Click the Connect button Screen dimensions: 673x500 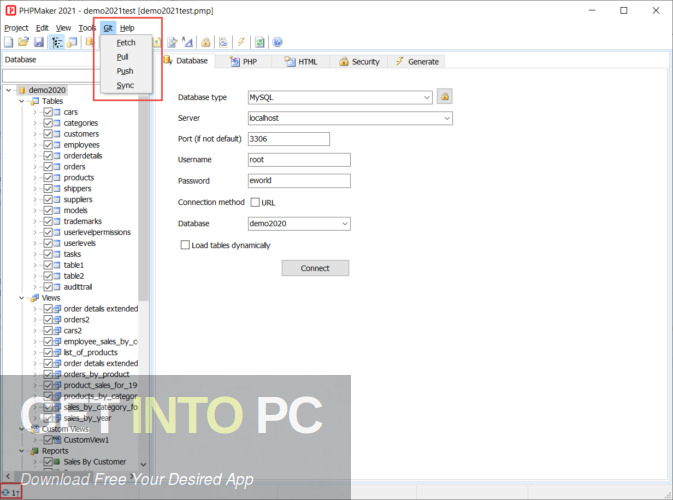(x=315, y=268)
